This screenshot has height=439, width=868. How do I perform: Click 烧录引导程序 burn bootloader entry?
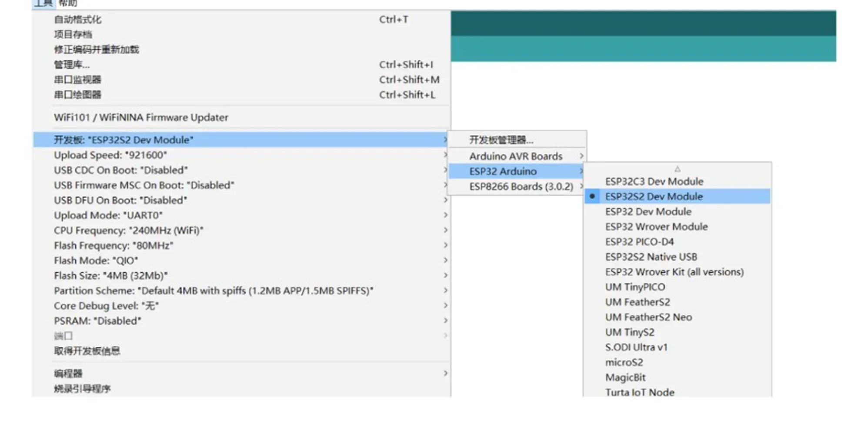[x=241, y=389]
